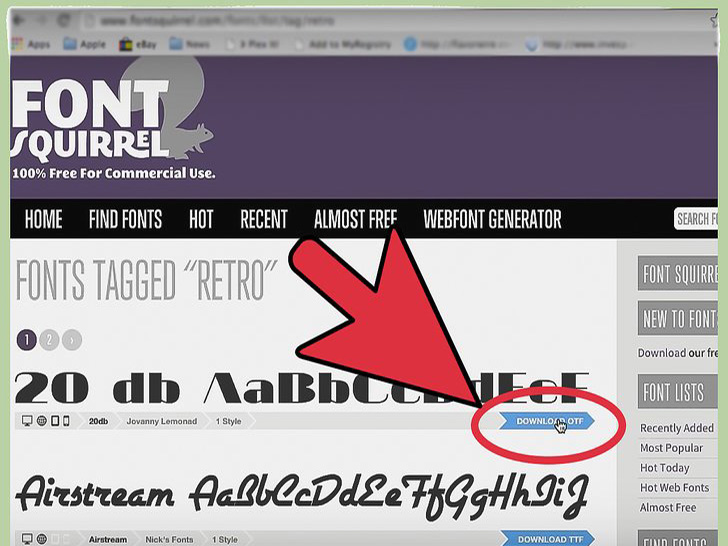
Task: Click the Search Fonts input field
Action: tap(696, 219)
